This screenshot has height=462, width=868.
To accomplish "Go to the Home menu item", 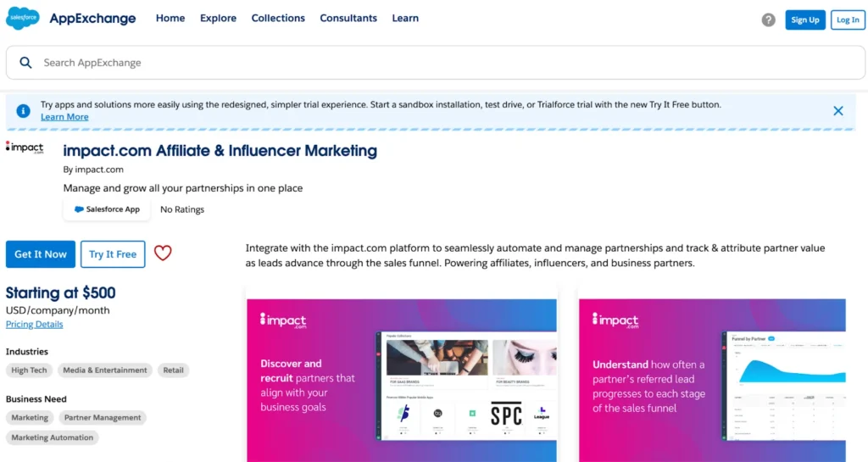I will tap(170, 19).
